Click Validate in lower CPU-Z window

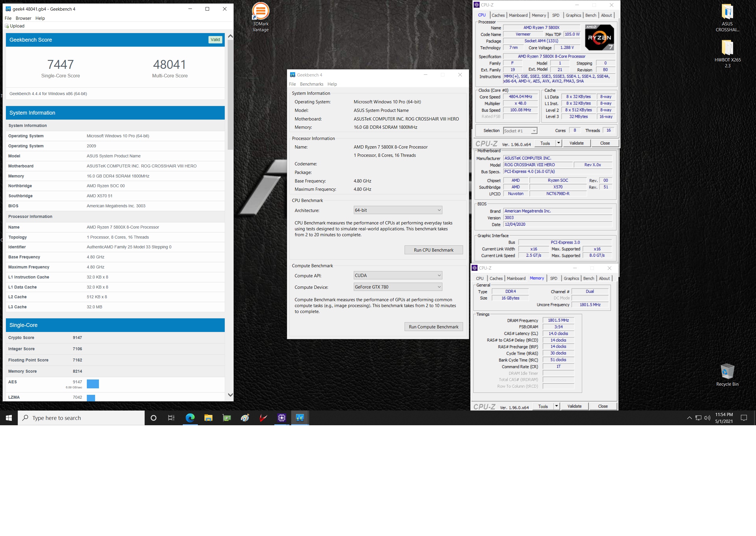click(574, 406)
